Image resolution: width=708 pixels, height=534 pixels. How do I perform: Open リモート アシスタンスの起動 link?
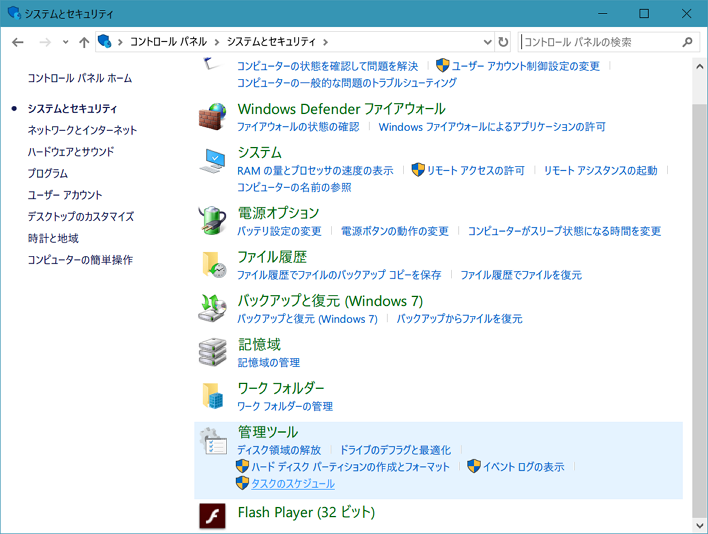tap(601, 171)
